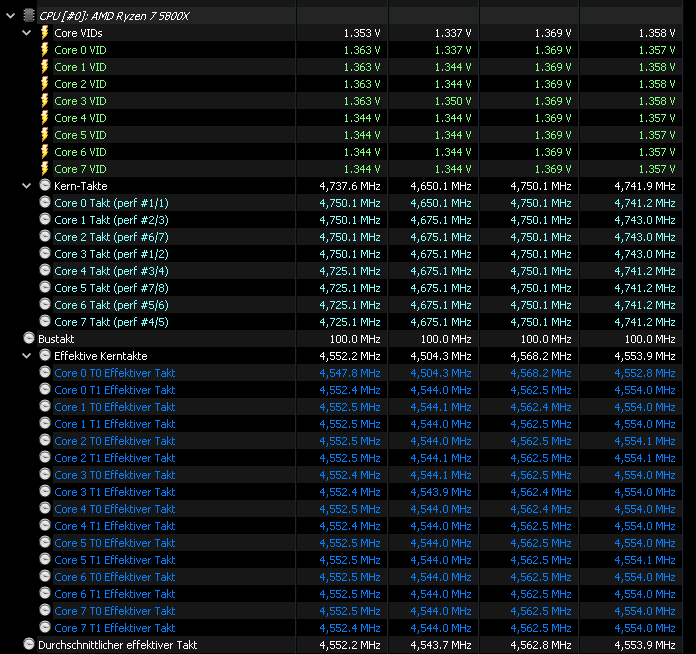Image resolution: width=696 pixels, height=654 pixels.
Task: Select the Core 3 VID sensor label
Action: (80, 101)
